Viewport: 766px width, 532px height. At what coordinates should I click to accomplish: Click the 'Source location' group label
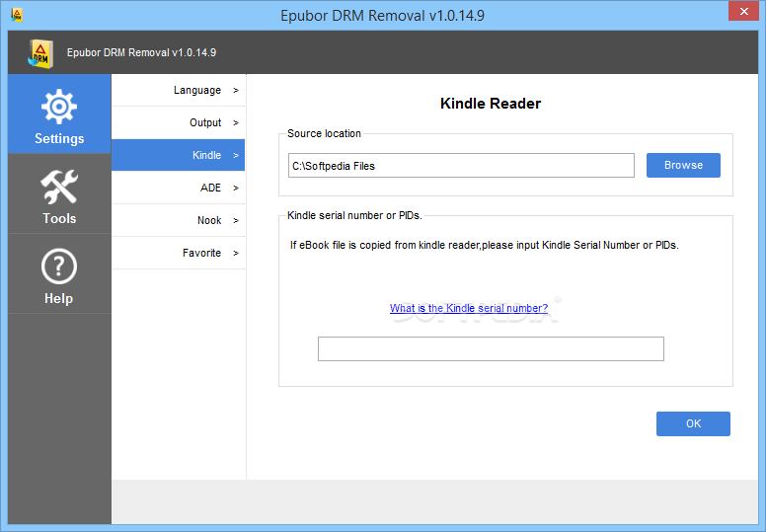[x=324, y=133]
